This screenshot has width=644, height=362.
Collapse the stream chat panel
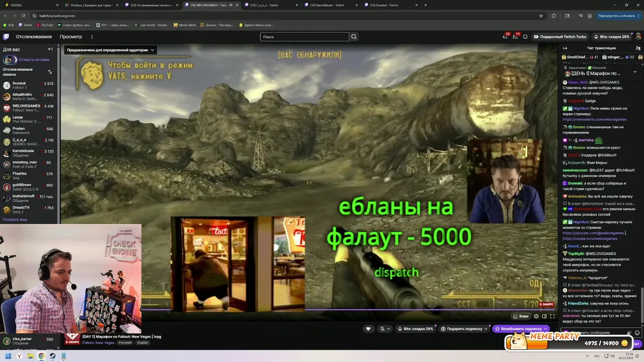[565, 48]
